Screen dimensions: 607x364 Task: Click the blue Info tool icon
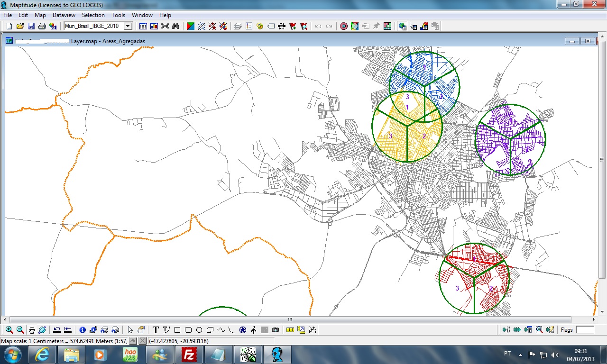click(83, 330)
